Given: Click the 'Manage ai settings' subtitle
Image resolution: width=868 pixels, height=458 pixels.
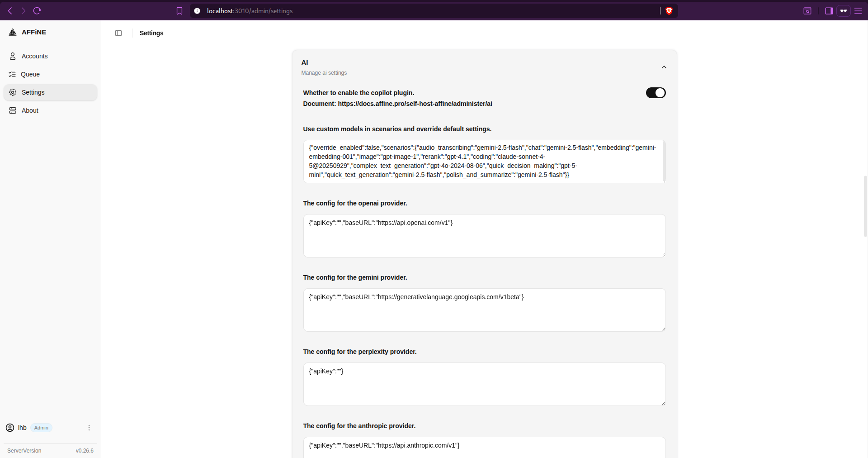Looking at the screenshot, I should coord(324,73).
